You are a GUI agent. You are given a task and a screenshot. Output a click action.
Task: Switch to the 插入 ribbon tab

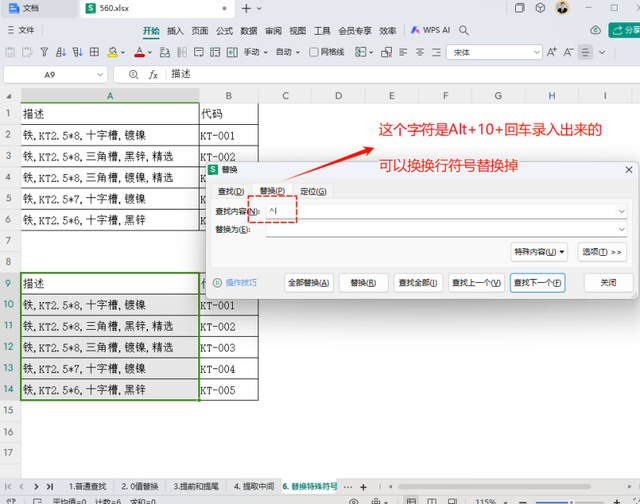pyautogui.click(x=175, y=31)
